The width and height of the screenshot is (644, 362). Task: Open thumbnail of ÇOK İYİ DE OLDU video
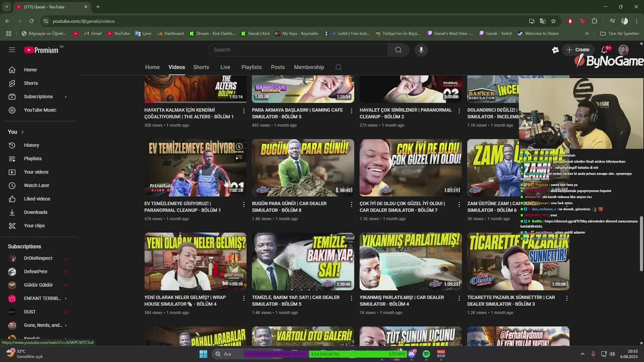(x=411, y=167)
